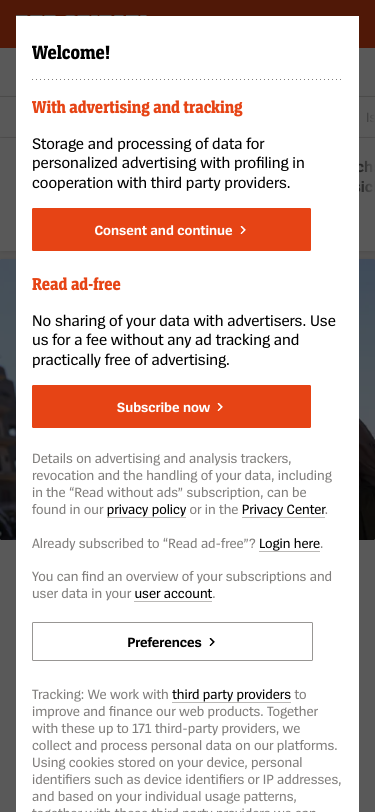The height and width of the screenshot is (812, 375).
Task: Click the Consent and continue button
Action: tap(171, 229)
